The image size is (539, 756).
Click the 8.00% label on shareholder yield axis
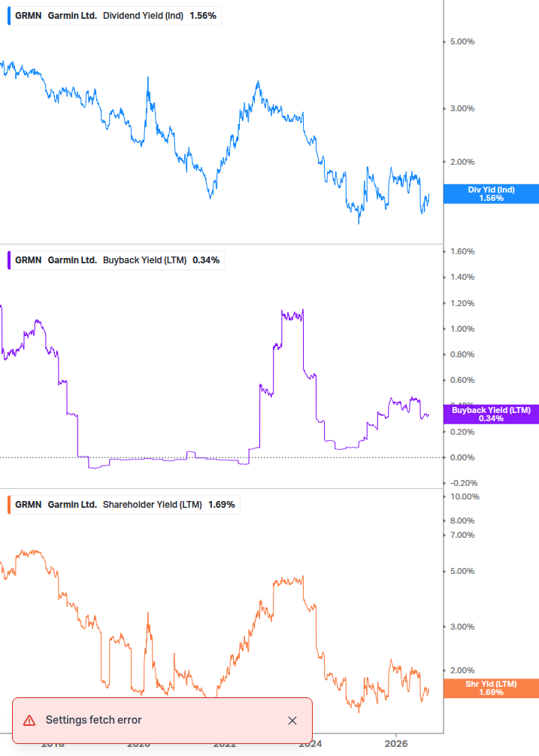pyautogui.click(x=462, y=521)
